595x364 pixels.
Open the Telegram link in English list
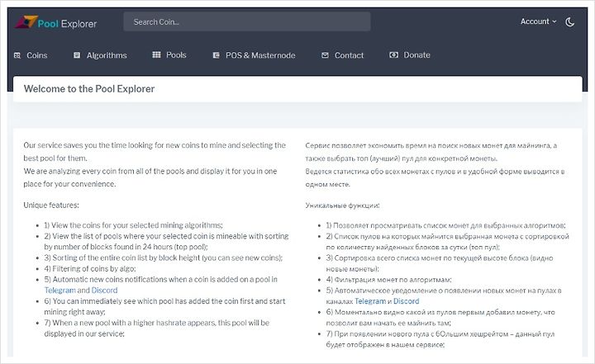(x=60, y=290)
